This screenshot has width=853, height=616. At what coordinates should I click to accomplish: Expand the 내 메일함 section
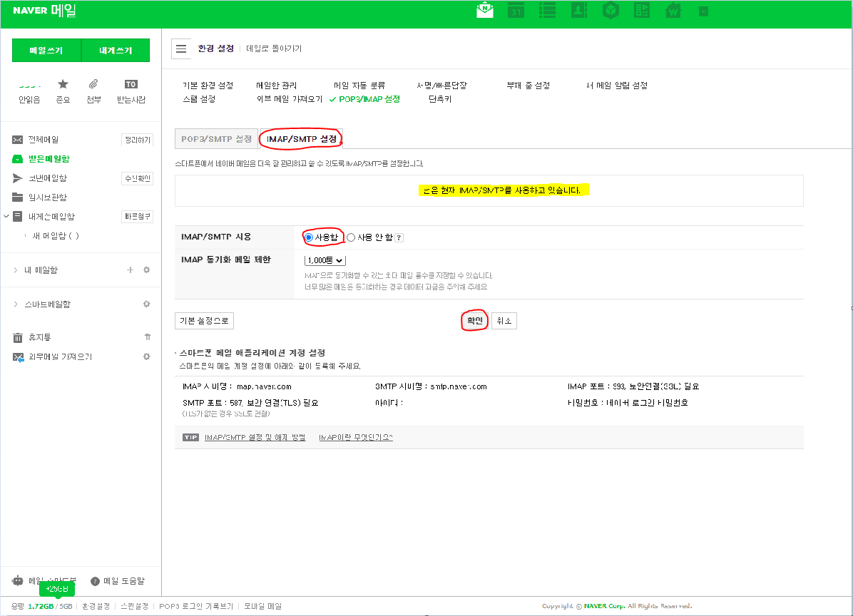[x=15, y=269]
